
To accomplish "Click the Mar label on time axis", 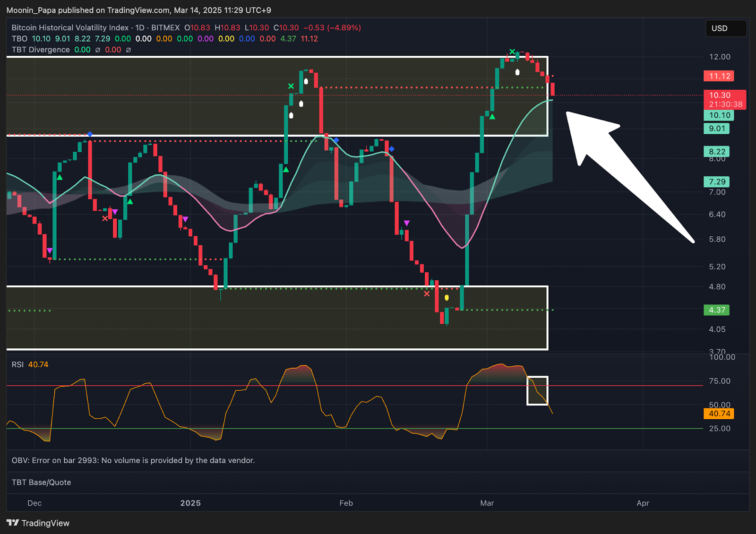I will coord(487,503).
